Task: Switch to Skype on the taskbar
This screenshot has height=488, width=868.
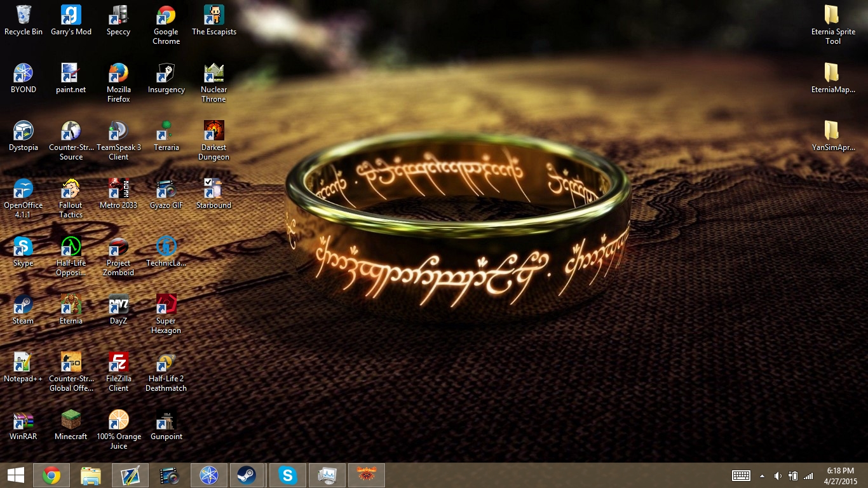Action: (288, 475)
